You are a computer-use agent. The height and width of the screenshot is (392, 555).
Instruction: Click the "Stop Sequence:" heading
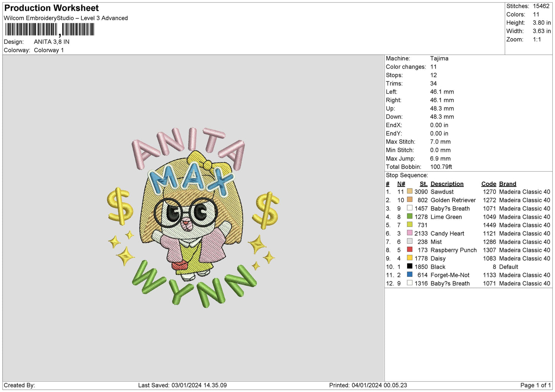407,175
